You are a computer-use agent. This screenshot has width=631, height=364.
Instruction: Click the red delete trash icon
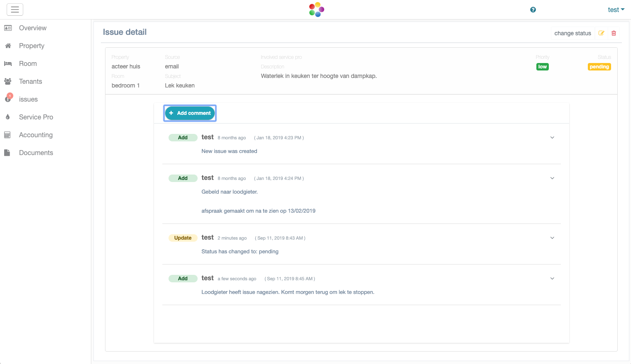pyautogui.click(x=614, y=33)
